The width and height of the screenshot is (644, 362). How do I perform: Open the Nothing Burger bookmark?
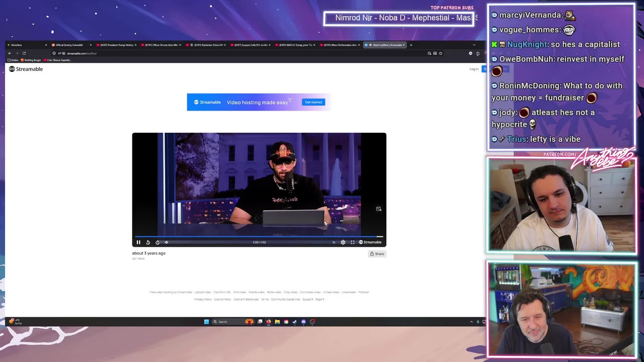[x=31, y=60]
